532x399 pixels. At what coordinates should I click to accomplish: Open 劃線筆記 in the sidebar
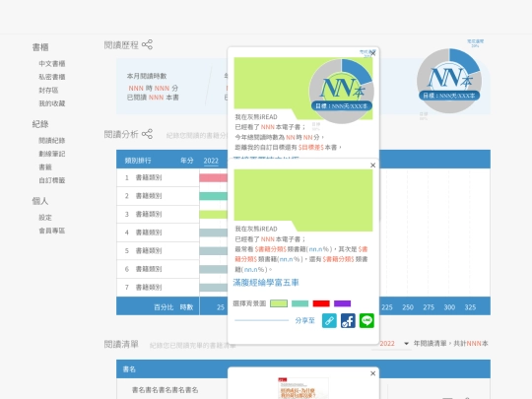pos(52,154)
